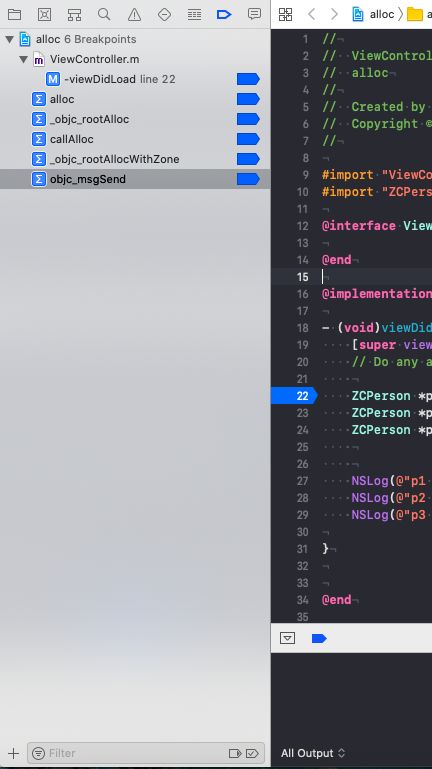Open the Source Control navigator

pyautogui.click(x=45, y=14)
